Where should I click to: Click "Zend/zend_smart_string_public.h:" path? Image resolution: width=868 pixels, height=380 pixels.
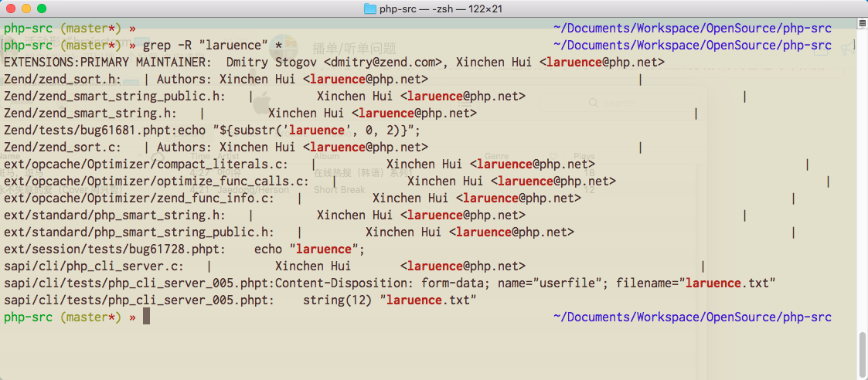[115, 97]
